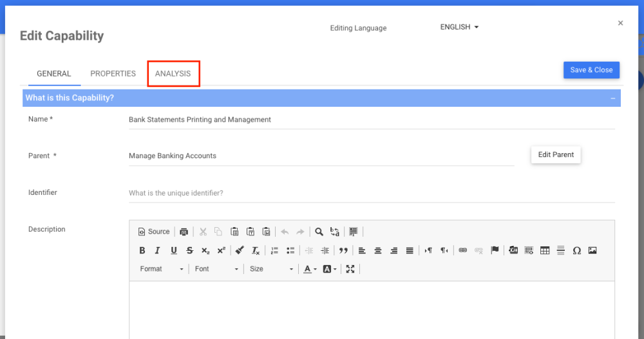Switch to the GENERAL tab
The image size is (644, 339).
coord(54,73)
